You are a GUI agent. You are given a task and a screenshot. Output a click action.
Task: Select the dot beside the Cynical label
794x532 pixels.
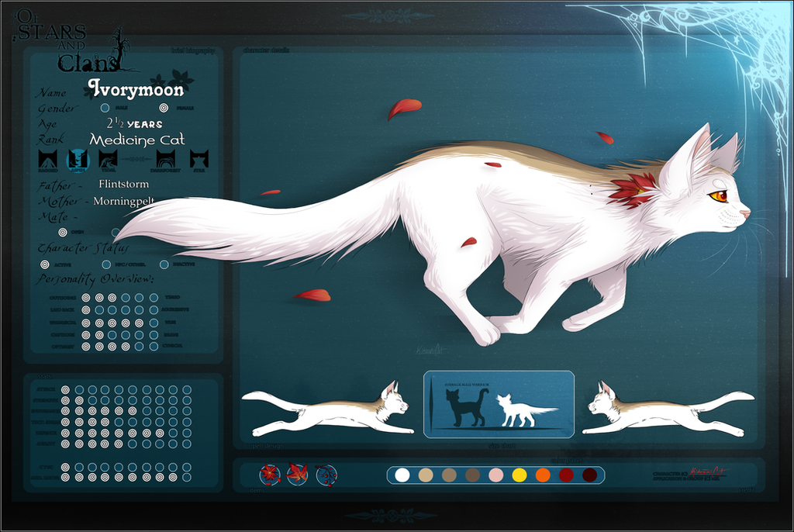(x=154, y=347)
